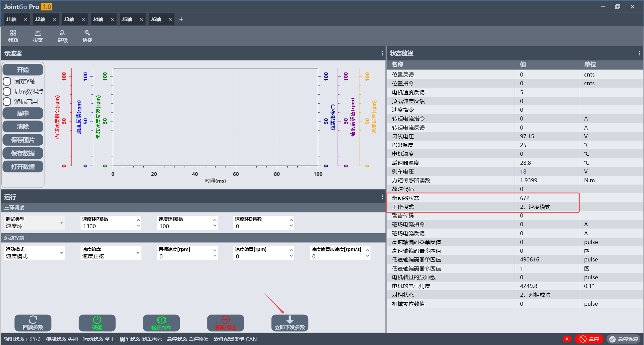Switch to the J3轴 tab

click(69, 19)
